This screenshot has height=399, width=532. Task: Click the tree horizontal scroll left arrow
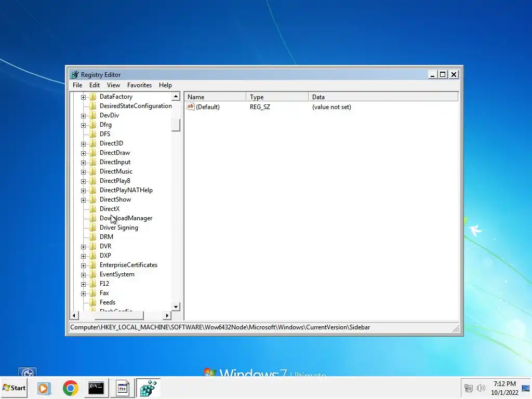[x=74, y=315]
